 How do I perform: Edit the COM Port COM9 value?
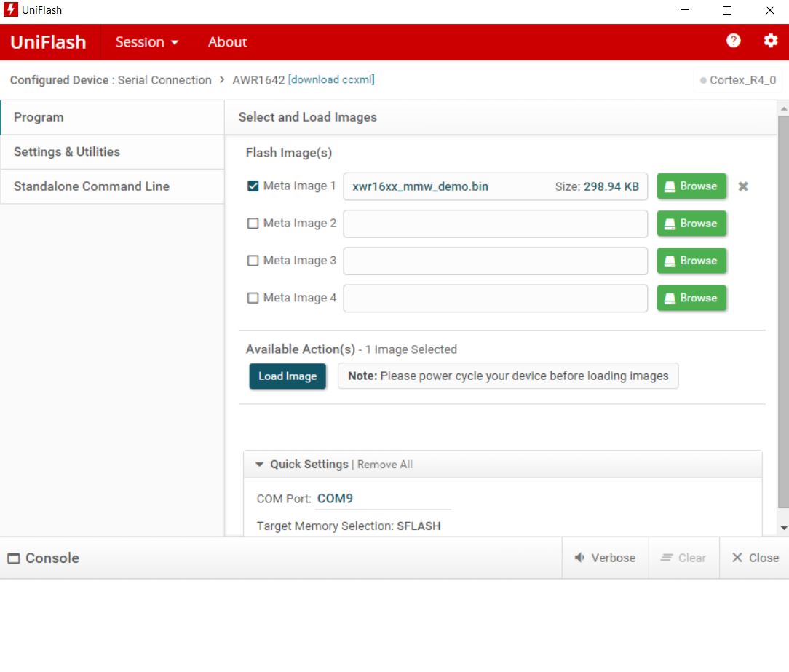point(383,498)
